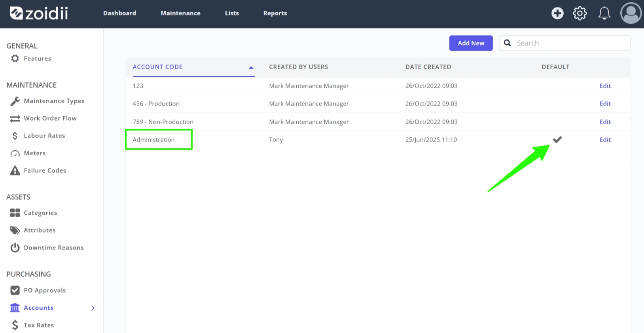This screenshot has width=644, height=333.
Task: Edit the Administration account
Action: pos(605,140)
